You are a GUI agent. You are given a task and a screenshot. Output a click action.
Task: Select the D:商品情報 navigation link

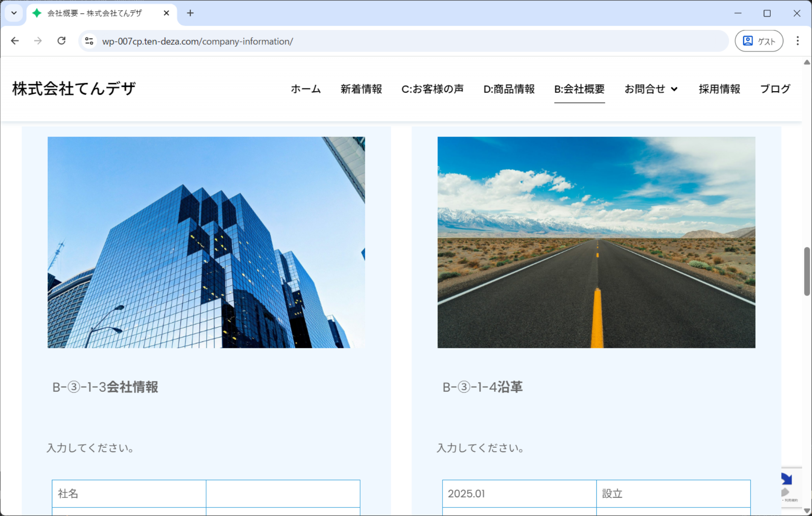point(509,89)
